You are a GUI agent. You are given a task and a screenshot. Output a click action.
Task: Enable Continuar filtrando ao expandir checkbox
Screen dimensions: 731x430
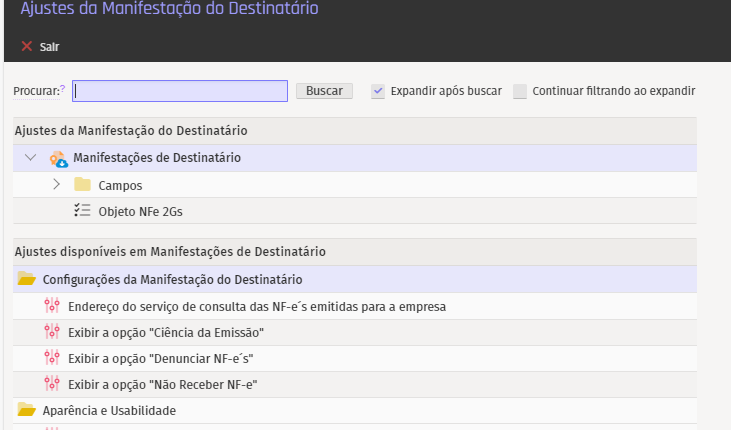(x=520, y=91)
